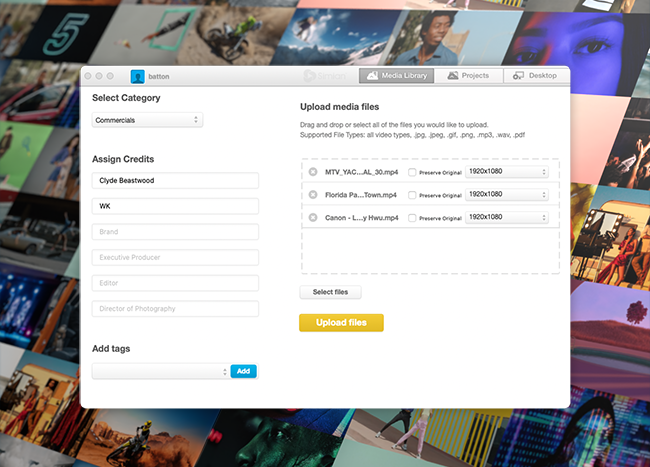This screenshot has height=467, width=650.
Task: Click the empty drop zone area below files
Action: point(430,251)
